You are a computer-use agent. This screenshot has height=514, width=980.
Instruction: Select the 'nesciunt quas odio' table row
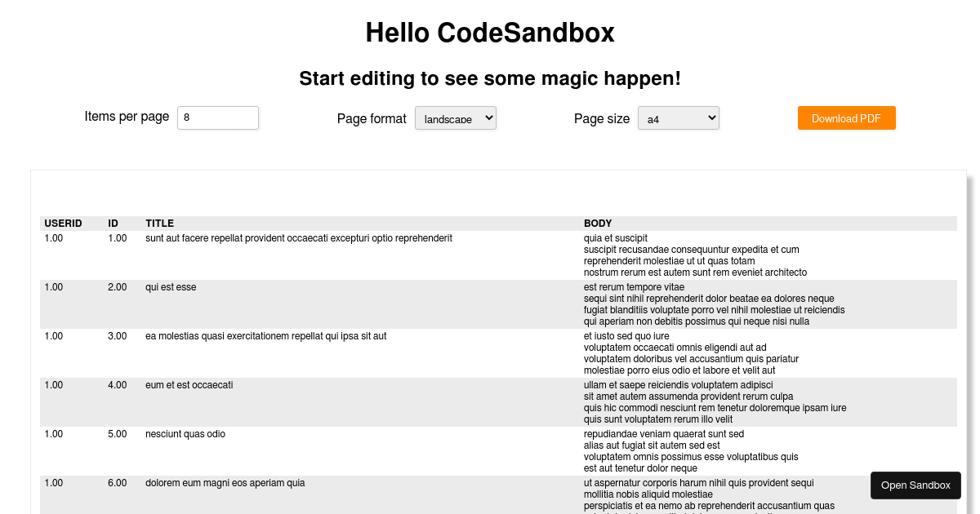(x=185, y=434)
